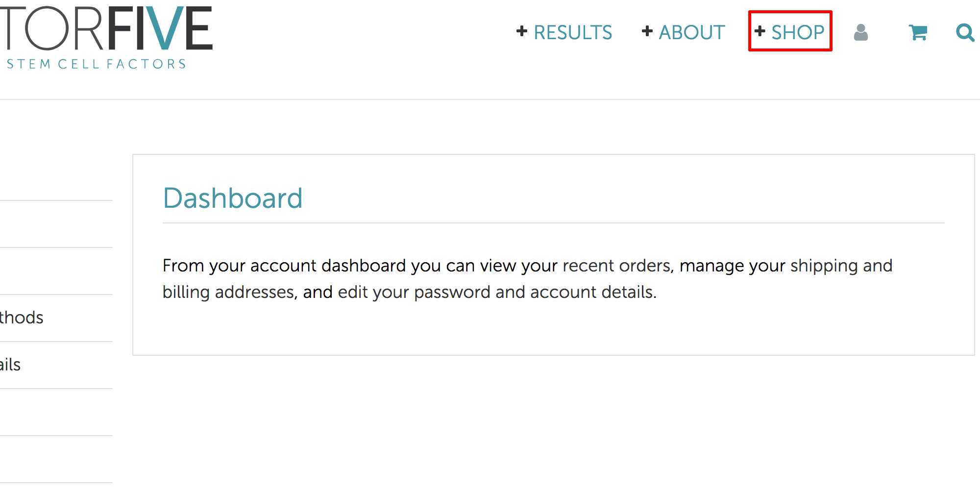Click the STEM CELL FACTORS tagline
The width and height of the screenshot is (980, 490).
click(x=96, y=64)
